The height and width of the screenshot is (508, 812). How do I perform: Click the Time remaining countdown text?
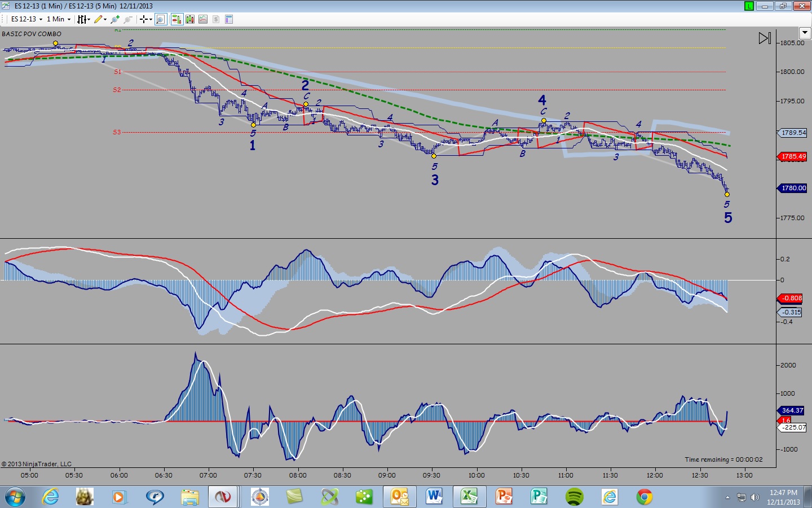coord(723,459)
